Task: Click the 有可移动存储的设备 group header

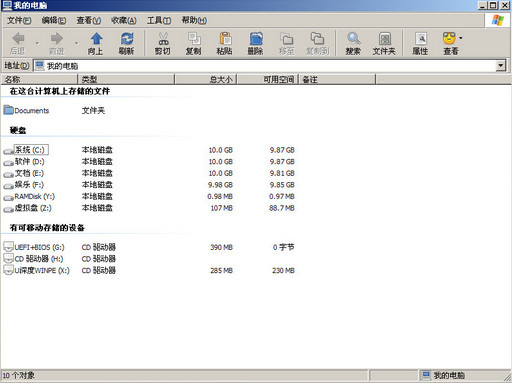Action: pyautogui.click(x=47, y=228)
